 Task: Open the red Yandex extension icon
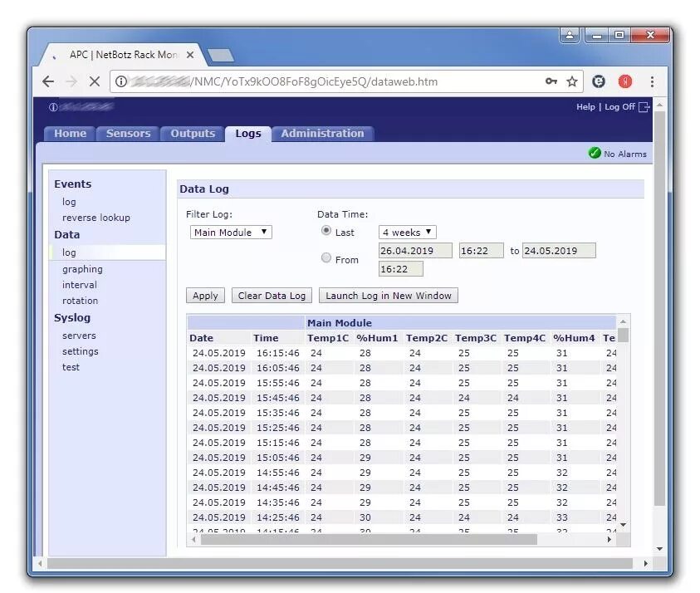coord(625,81)
